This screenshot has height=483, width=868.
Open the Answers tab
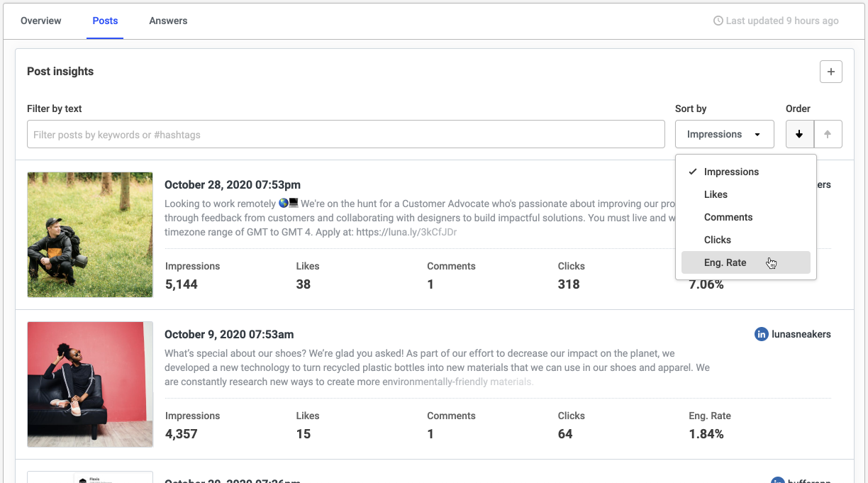click(x=168, y=21)
